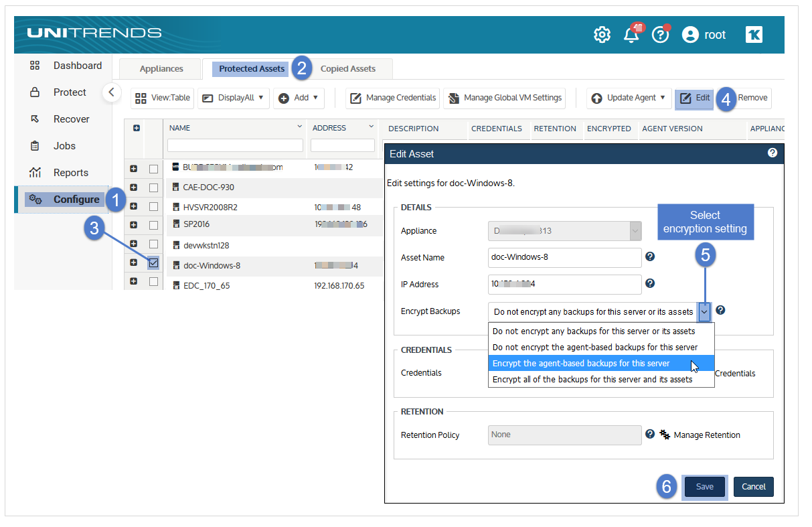Switch to the Appliances tab
This screenshot has height=527, width=812.
pos(161,69)
